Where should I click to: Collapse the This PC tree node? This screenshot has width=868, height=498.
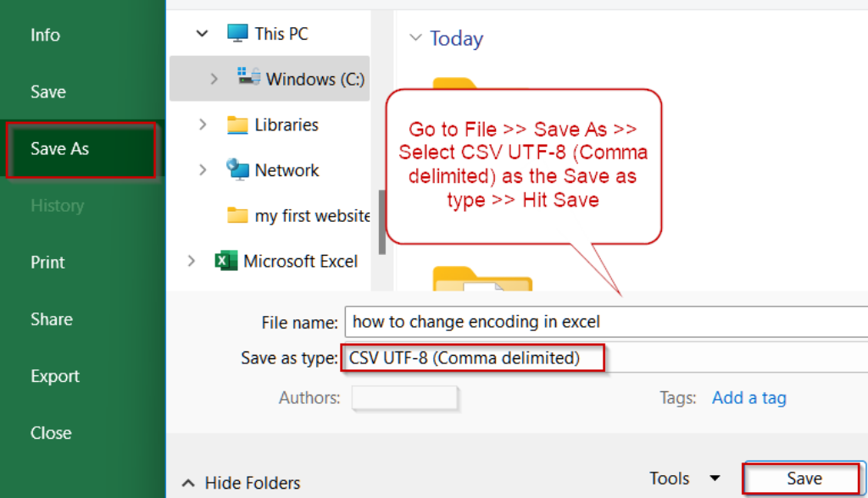202,34
